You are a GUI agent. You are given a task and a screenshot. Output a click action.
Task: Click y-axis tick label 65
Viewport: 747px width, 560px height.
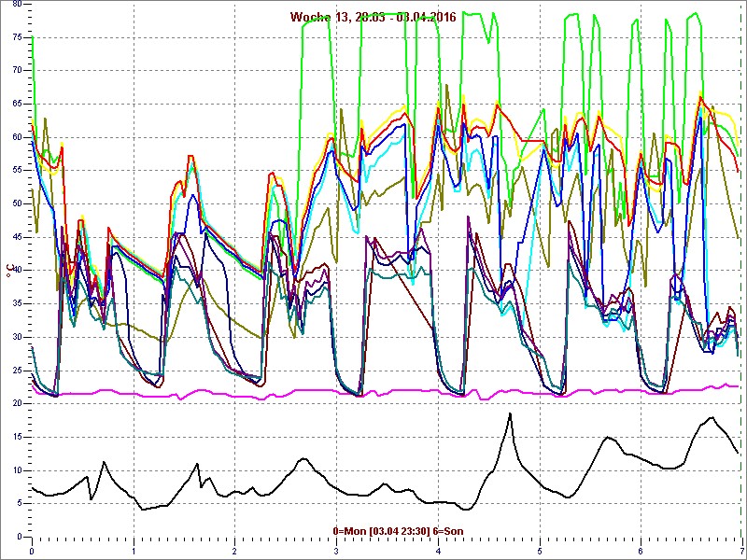click(17, 104)
